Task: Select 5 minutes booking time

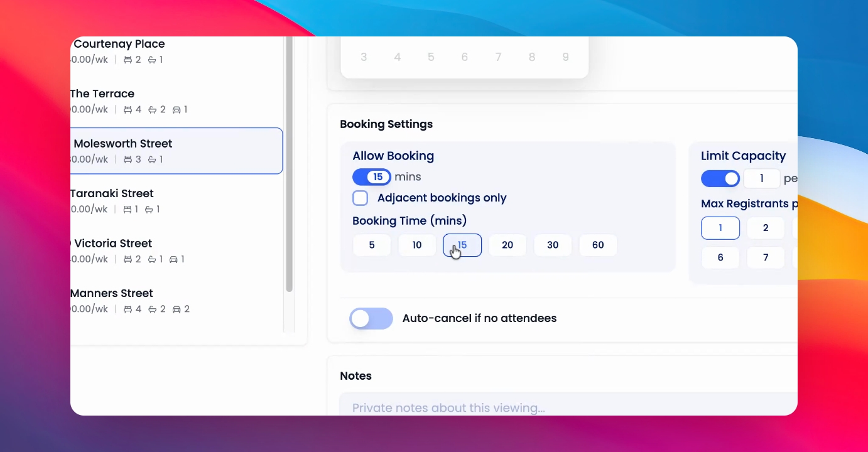Action: click(x=372, y=245)
